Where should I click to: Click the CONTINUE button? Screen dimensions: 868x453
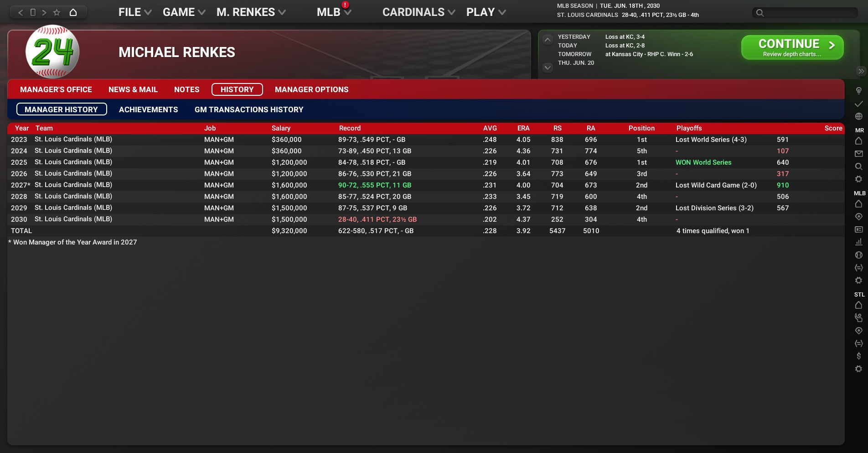792,47
